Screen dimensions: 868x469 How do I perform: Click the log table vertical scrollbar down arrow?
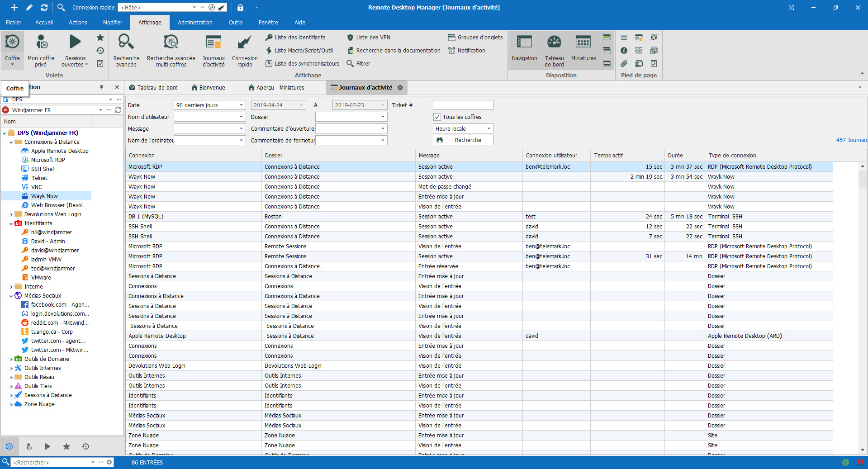863,450
